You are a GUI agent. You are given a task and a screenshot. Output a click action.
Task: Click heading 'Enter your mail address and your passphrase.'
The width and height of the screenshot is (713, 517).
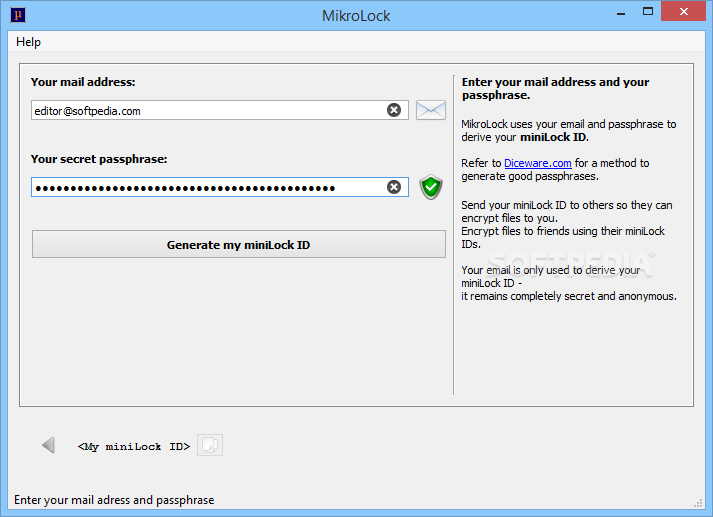[555, 89]
